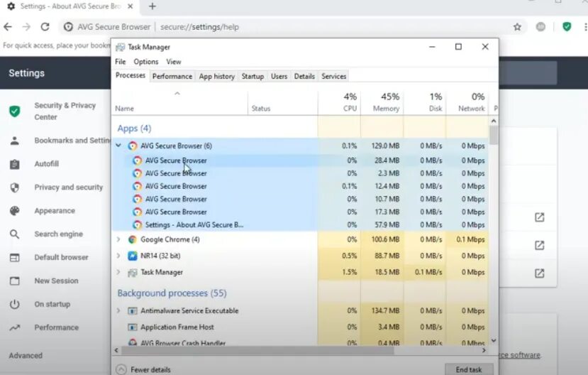The width and height of the screenshot is (588, 375).
Task: Switch to the Details tab
Action: (304, 76)
